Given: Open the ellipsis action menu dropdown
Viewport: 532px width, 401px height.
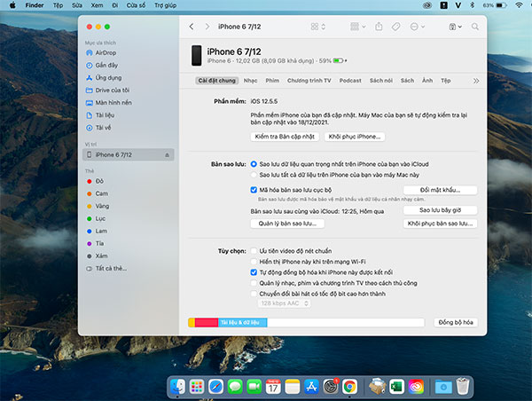Looking at the screenshot, I should point(418,27).
